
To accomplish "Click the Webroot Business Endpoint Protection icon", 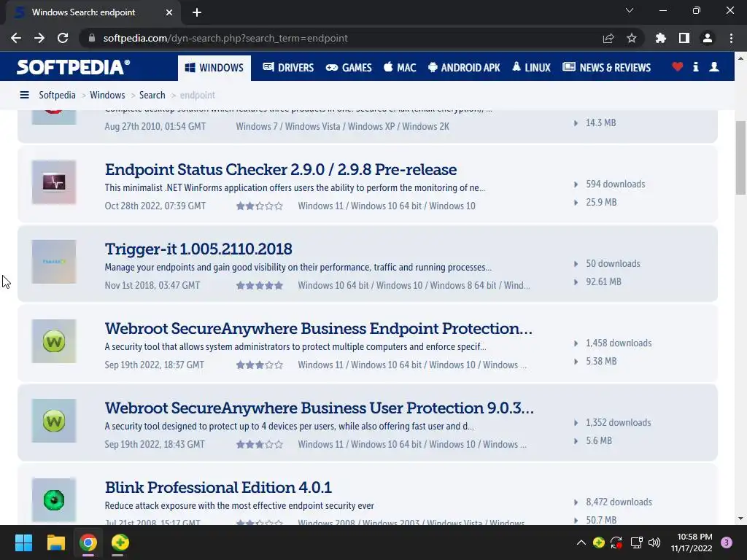I will point(54,341).
